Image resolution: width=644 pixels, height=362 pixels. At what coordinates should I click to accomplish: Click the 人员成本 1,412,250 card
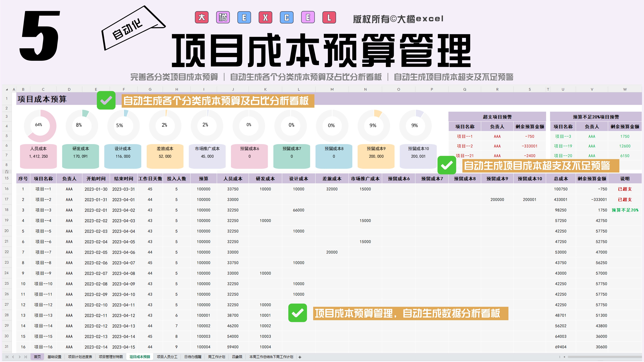pyautogui.click(x=38, y=156)
